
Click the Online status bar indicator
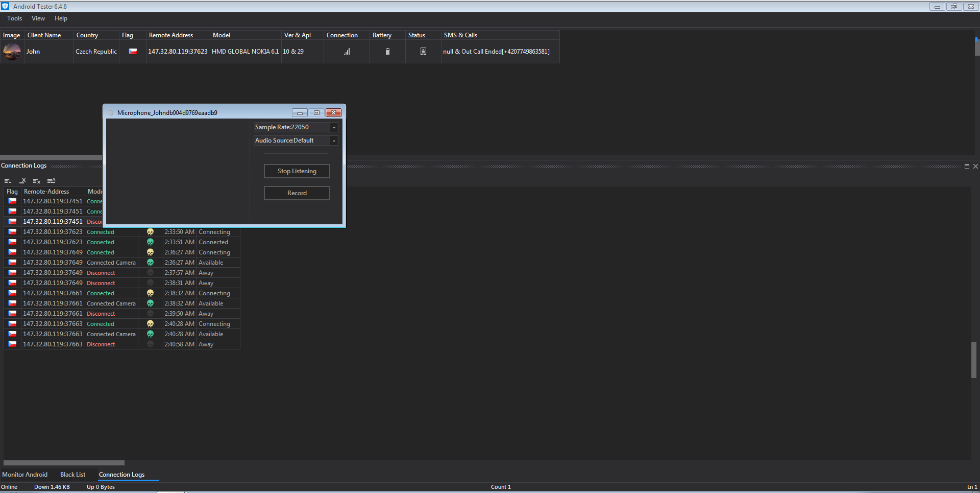tap(9, 487)
